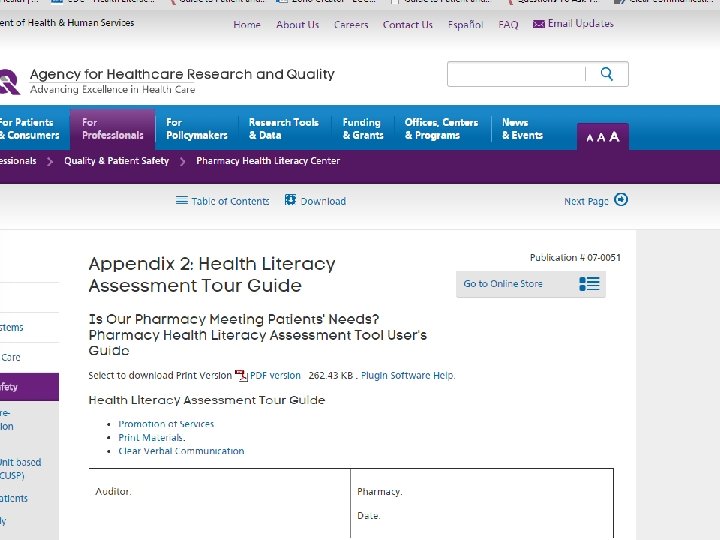Open the About Us link
Screen dimensions: 720x540
point(298,24)
